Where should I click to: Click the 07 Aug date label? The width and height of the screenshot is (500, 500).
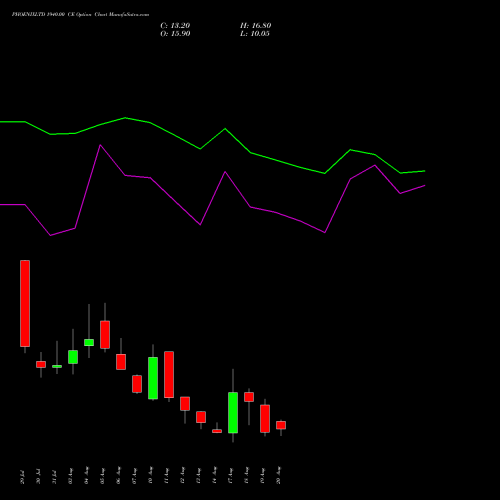[134, 476]
